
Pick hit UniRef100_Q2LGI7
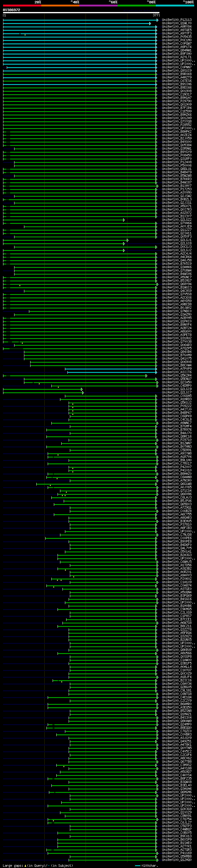[177, 393]
